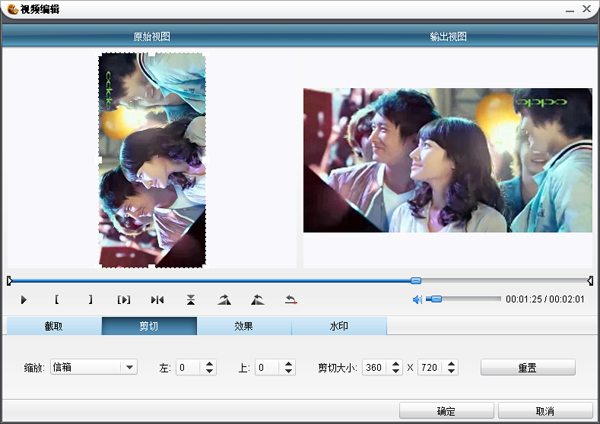The height and width of the screenshot is (424, 600).
Task: Increase the 上 offset value
Action: [289, 364]
